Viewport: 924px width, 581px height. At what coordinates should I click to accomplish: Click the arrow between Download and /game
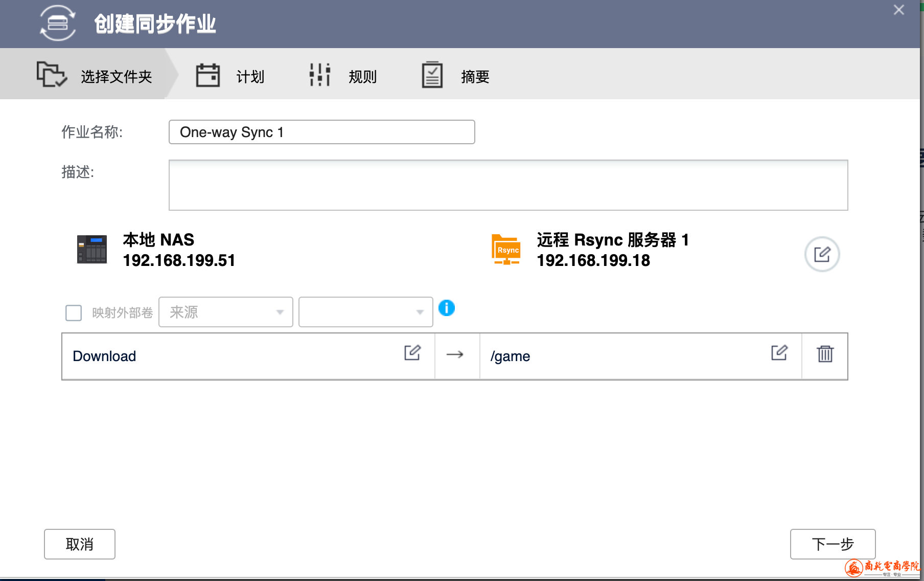coord(455,354)
